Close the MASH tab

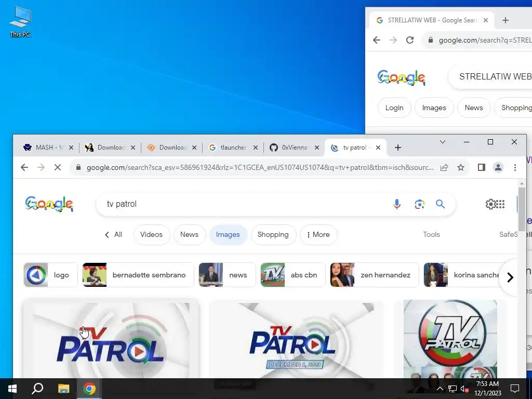71,148
